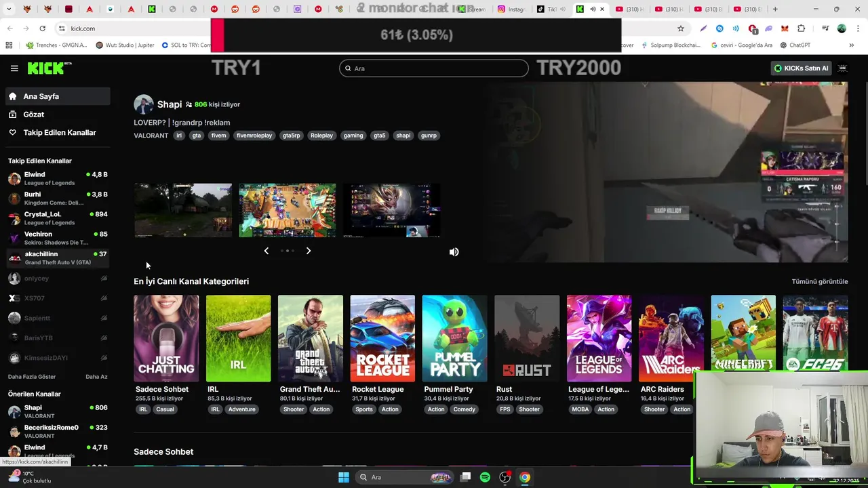868x488 pixels.
Task: Open the Minecraft category card
Action: (743, 333)
